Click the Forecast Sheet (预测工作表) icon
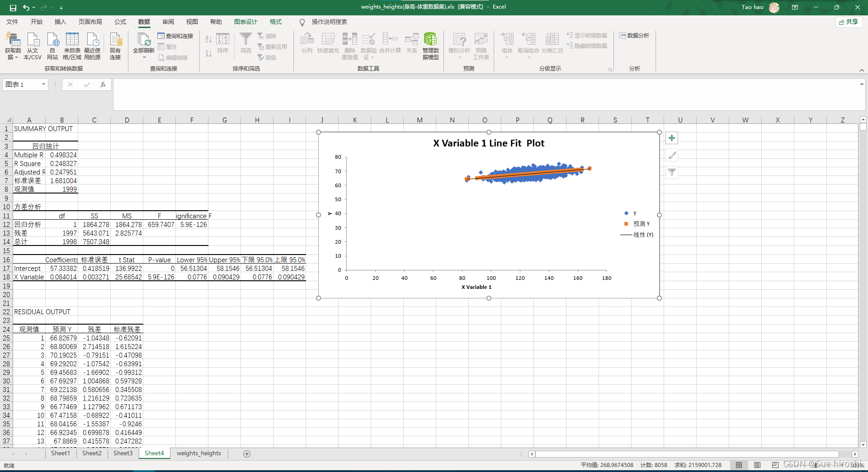The image size is (868, 472). click(481, 46)
